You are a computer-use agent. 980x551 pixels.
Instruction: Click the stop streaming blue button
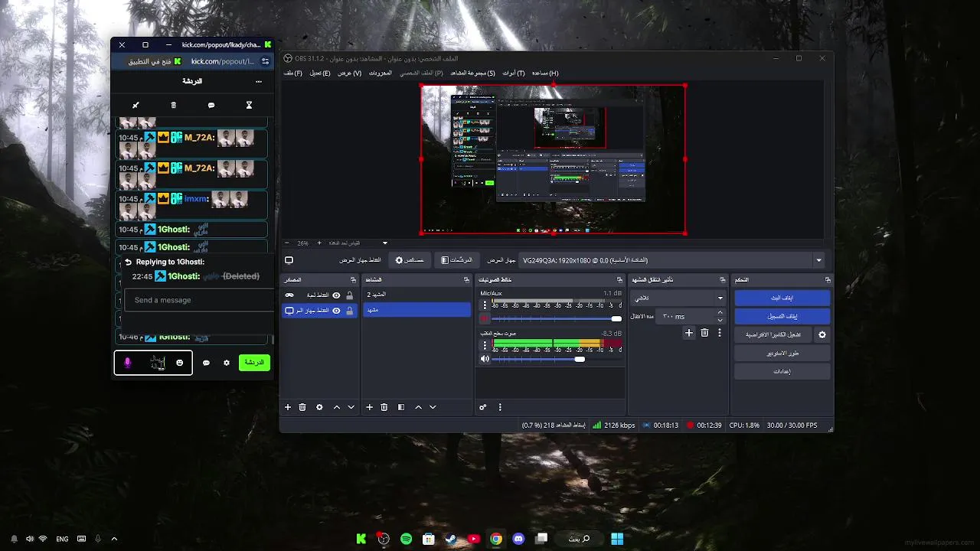782,298
